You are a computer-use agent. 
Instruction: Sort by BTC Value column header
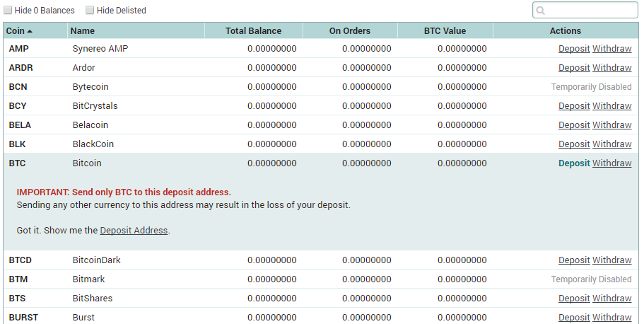coord(445,31)
